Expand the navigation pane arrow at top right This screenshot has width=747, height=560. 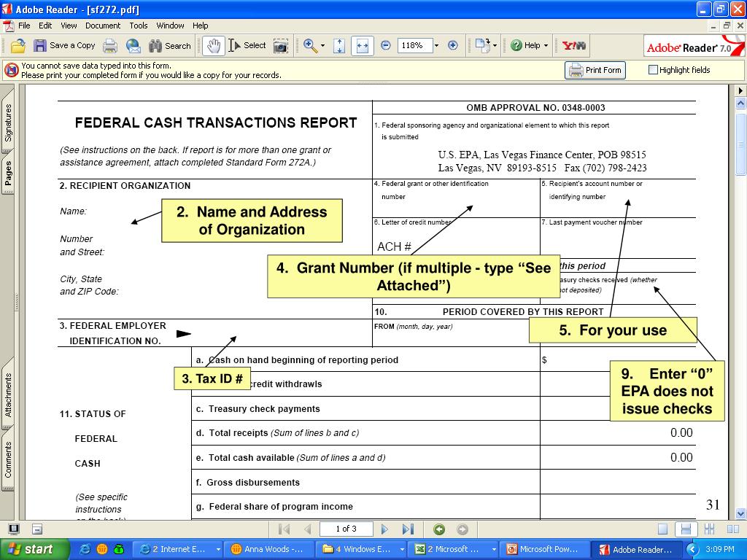[740, 90]
